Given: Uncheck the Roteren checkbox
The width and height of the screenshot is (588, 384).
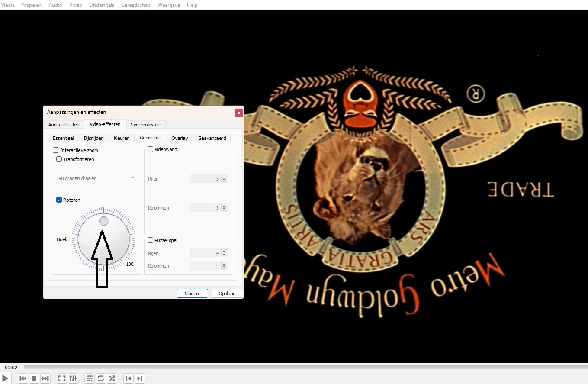Looking at the screenshot, I should click(x=59, y=200).
